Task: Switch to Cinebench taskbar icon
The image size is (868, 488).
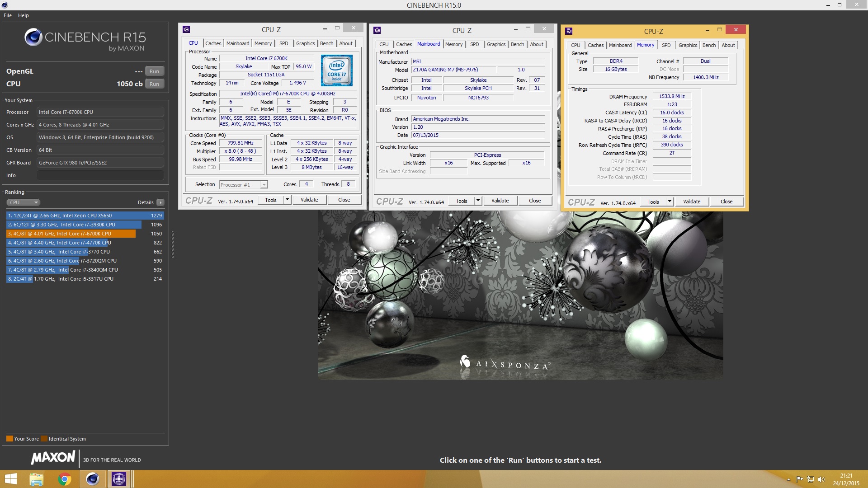Action: 92,479
